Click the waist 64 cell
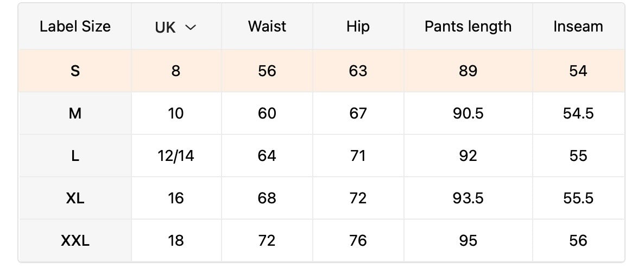The height and width of the screenshot is (280, 644). click(x=267, y=156)
